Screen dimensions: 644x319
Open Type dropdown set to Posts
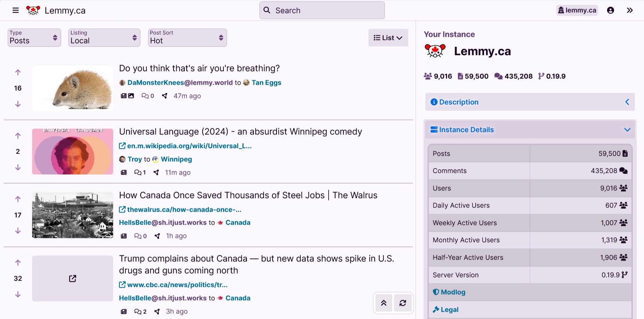tap(34, 38)
